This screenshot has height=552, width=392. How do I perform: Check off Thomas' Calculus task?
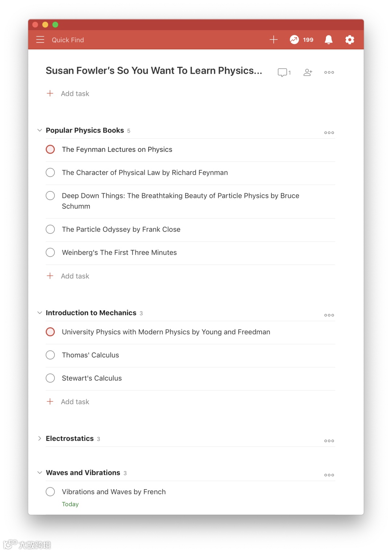50,355
